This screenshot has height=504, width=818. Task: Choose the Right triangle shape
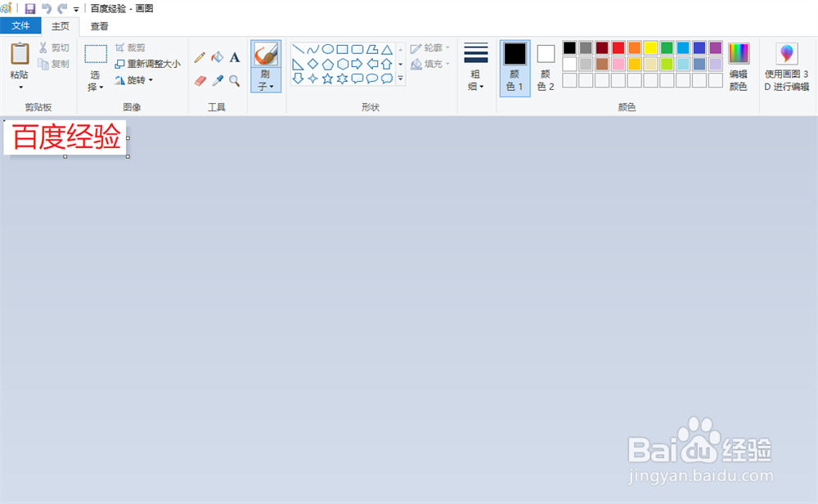tap(298, 64)
